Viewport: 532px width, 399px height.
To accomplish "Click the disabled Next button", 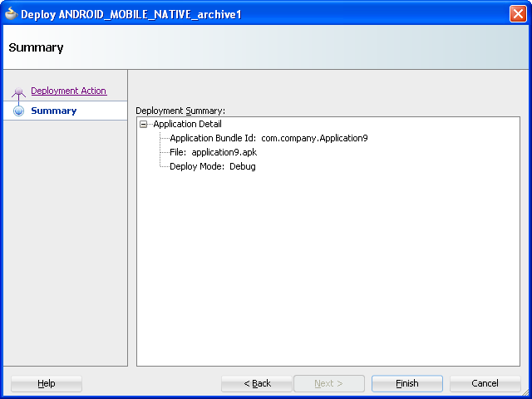I will pyautogui.click(x=329, y=383).
